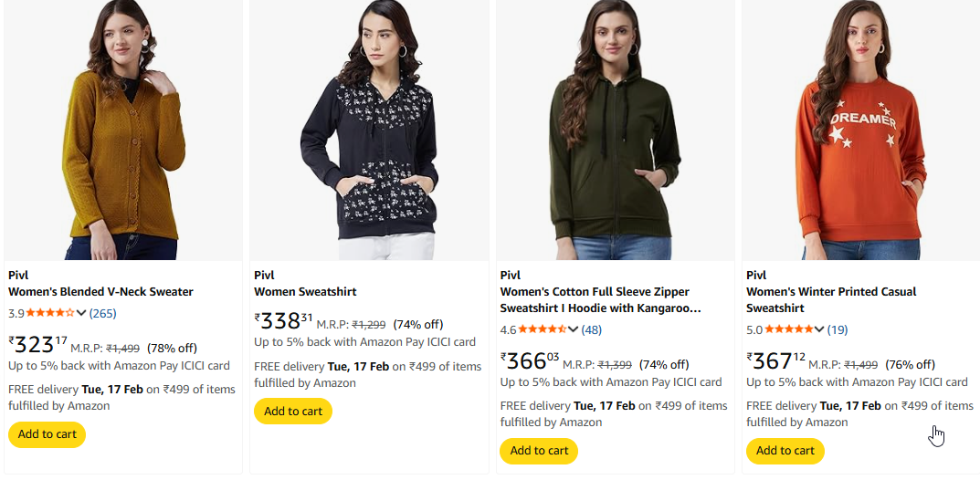Screen dimensions: 980x480
Task: Open the olive green zipper hoodie image
Action: click(x=615, y=130)
